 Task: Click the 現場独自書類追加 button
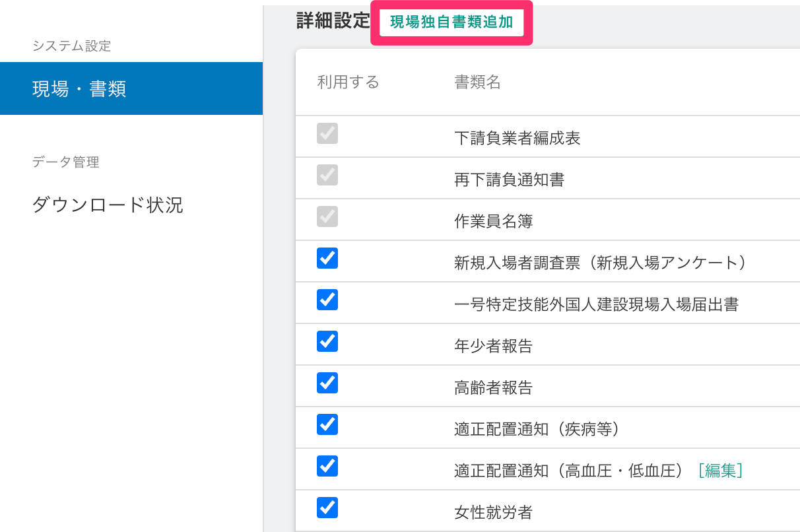(x=451, y=22)
